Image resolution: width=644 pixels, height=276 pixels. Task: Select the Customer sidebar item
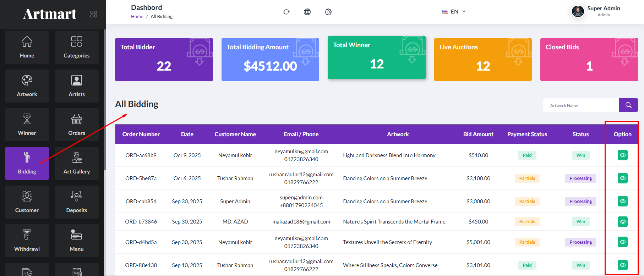pos(27,202)
